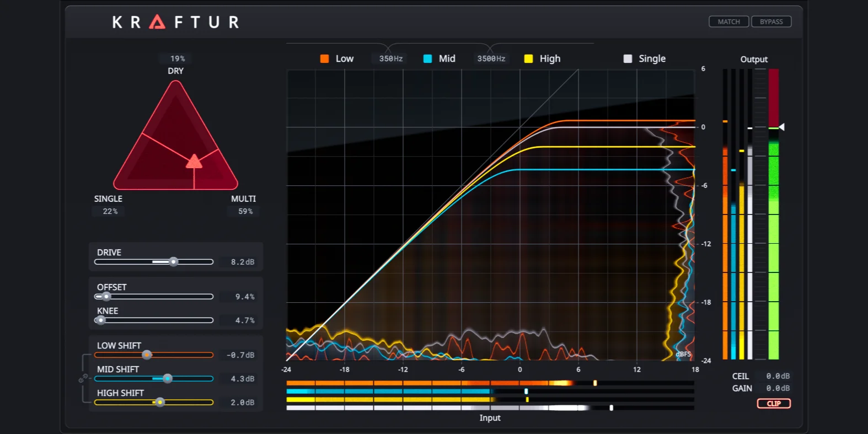Click the output ceiling arrow marker
This screenshot has width=868, height=434.
tap(781, 127)
